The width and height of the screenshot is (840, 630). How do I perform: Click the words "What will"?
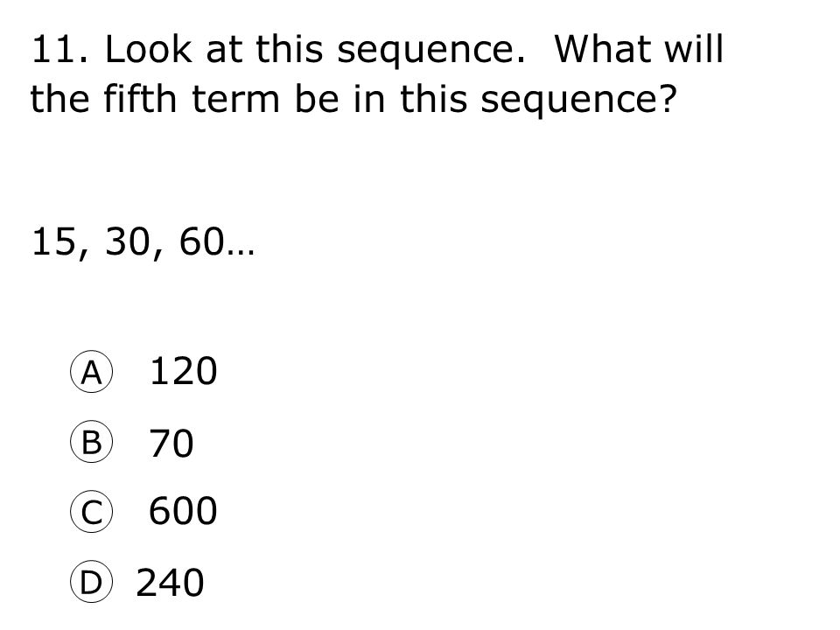tap(639, 49)
